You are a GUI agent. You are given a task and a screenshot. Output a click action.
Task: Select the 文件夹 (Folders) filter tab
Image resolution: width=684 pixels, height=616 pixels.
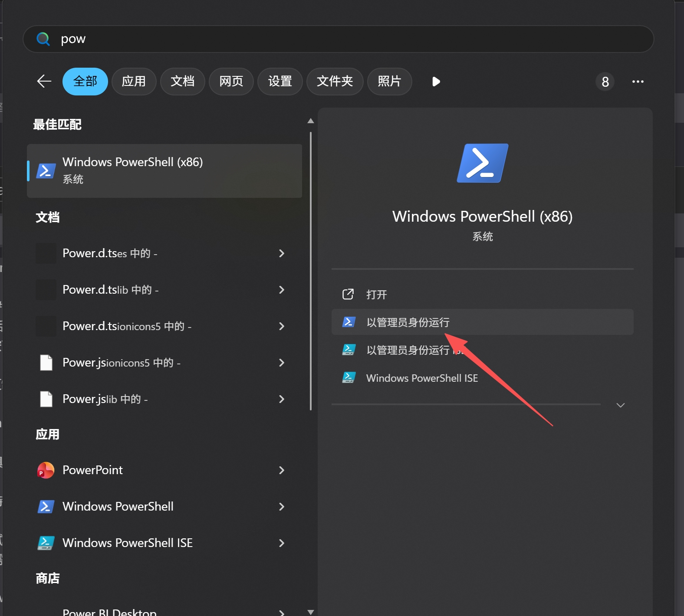(335, 82)
